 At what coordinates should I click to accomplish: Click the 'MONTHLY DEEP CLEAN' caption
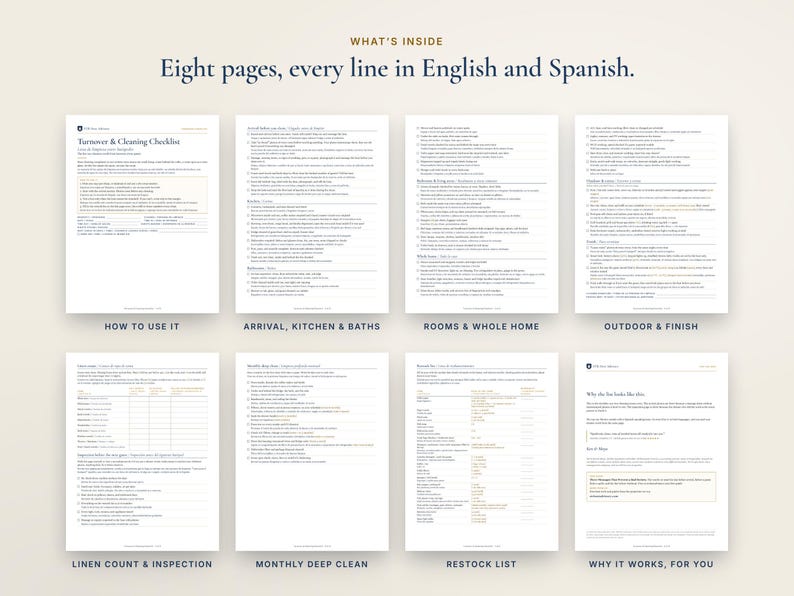click(312, 564)
